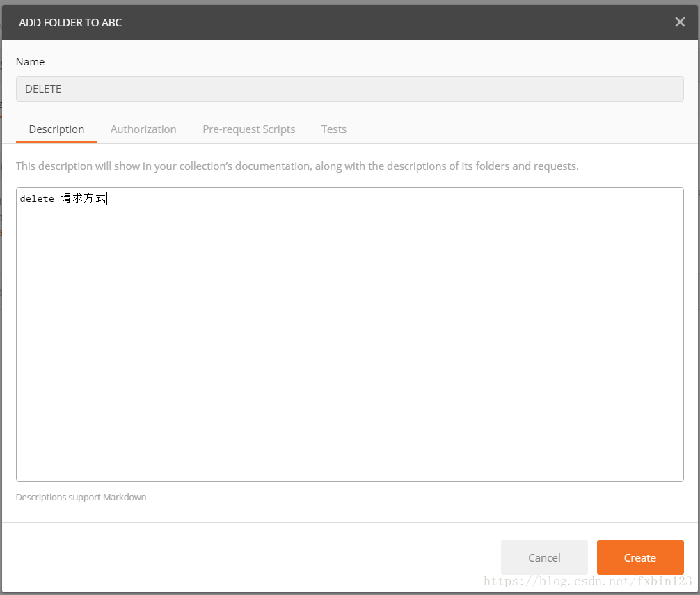The image size is (700, 595).
Task: Click the word 'delete' in the description
Action: pos(37,199)
